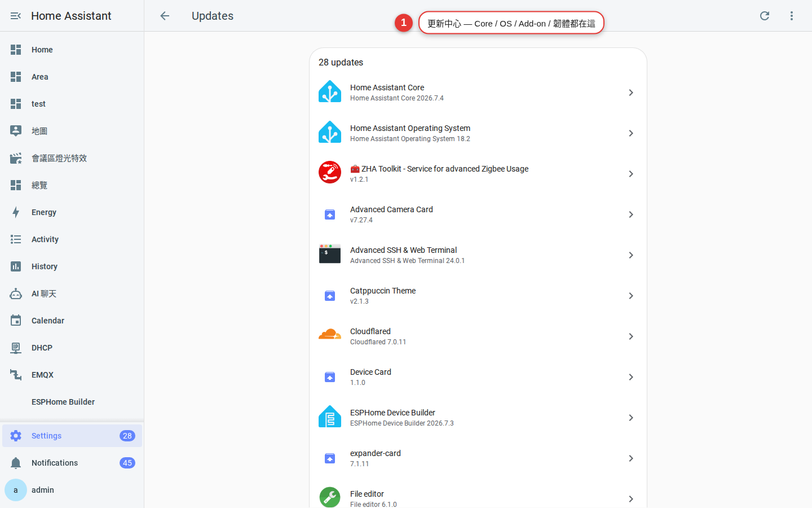The width and height of the screenshot is (812, 508).
Task: Click the File editor wrench icon
Action: (x=330, y=498)
